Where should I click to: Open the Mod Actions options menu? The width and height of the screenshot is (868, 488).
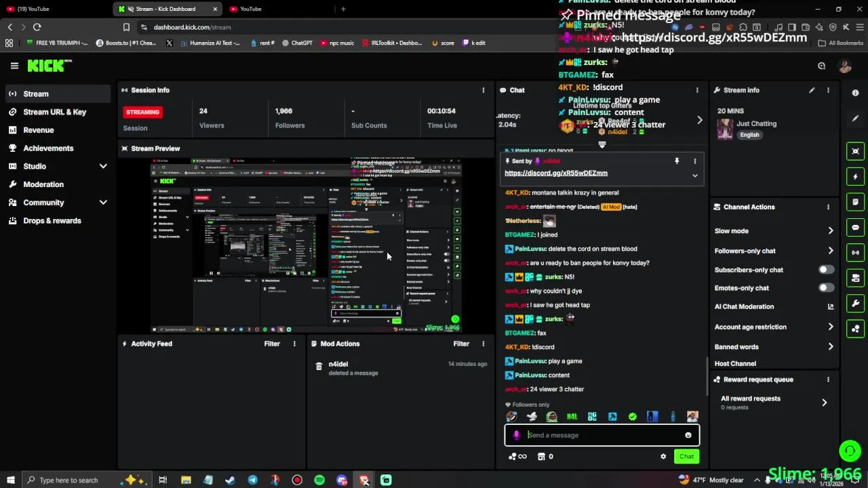tap(484, 344)
